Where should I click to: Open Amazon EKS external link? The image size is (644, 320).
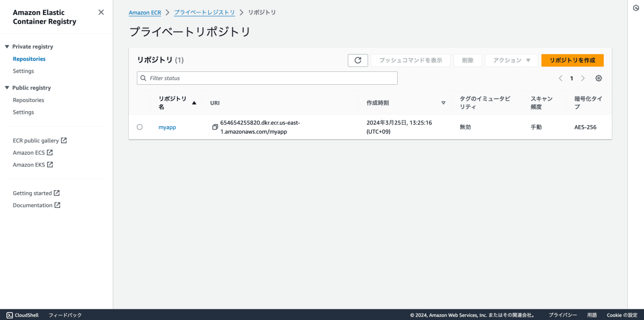(33, 165)
